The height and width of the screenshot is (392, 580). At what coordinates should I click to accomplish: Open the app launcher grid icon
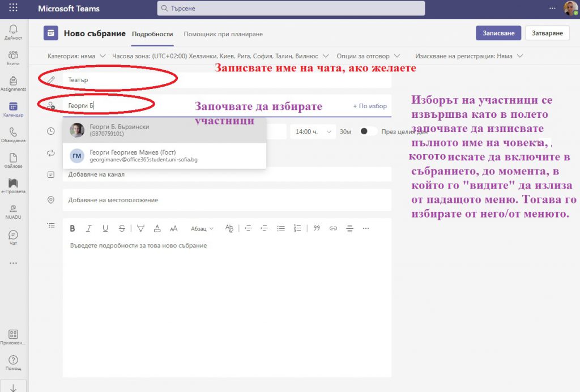click(13, 8)
